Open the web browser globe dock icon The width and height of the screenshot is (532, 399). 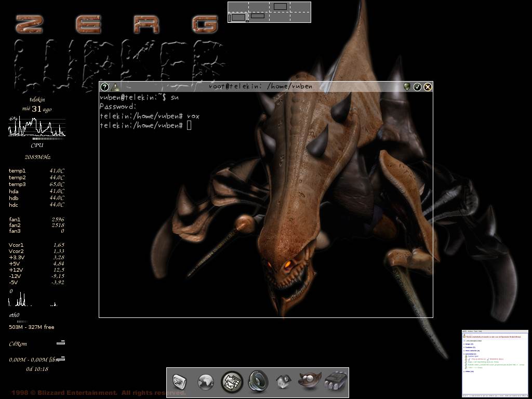(x=206, y=383)
